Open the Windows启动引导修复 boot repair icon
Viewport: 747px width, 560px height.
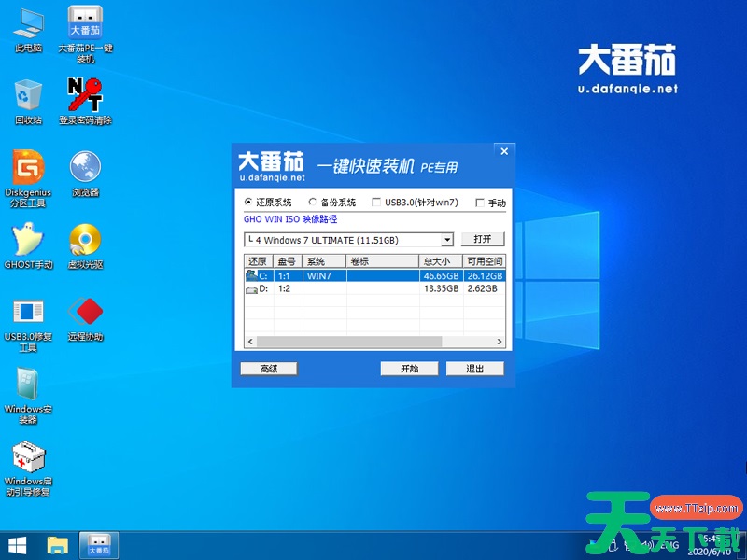click(28, 460)
